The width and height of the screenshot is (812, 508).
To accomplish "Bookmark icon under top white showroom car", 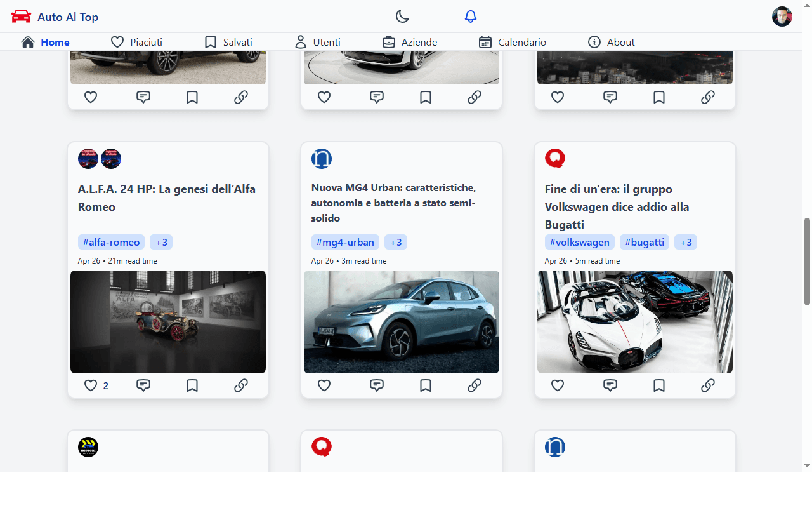I will tap(426, 97).
